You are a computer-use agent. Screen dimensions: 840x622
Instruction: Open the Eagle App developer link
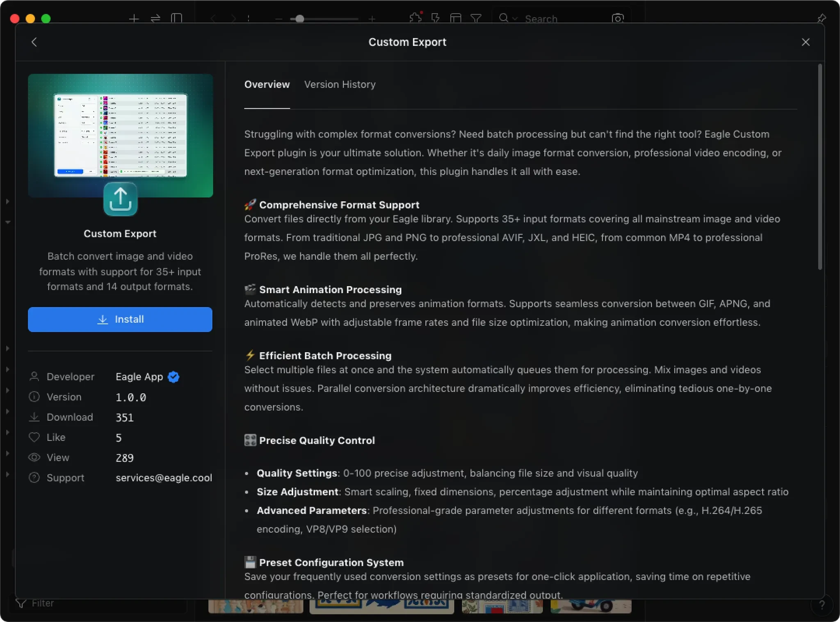point(139,377)
